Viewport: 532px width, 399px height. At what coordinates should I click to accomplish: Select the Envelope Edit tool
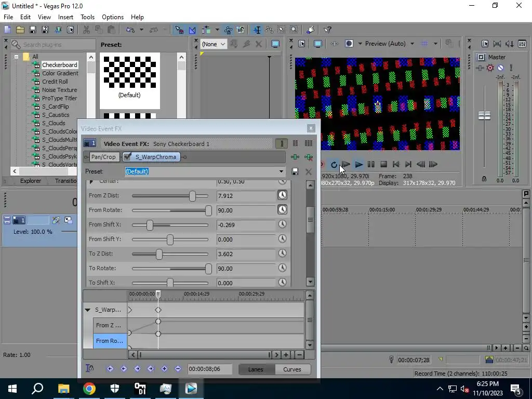tap(270, 30)
